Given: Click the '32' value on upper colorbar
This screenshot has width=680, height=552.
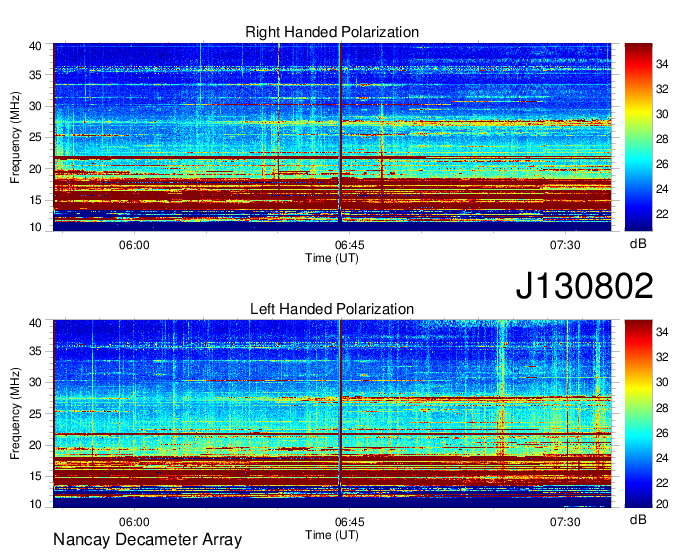Looking at the screenshot, I should coord(662,89).
